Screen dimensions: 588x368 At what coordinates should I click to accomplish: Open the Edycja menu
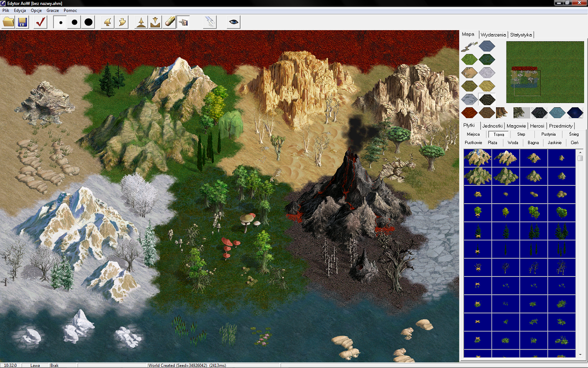(x=20, y=11)
